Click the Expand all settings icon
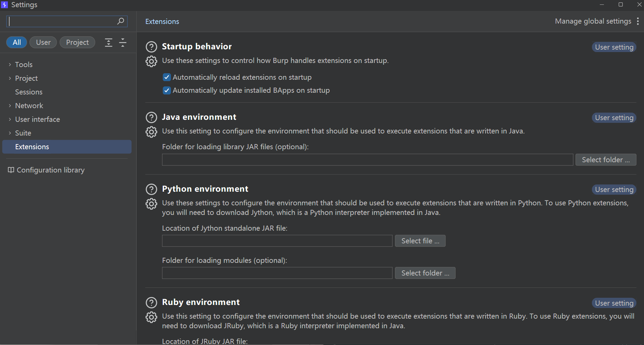The image size is (644, 345). tap(109, 42)
